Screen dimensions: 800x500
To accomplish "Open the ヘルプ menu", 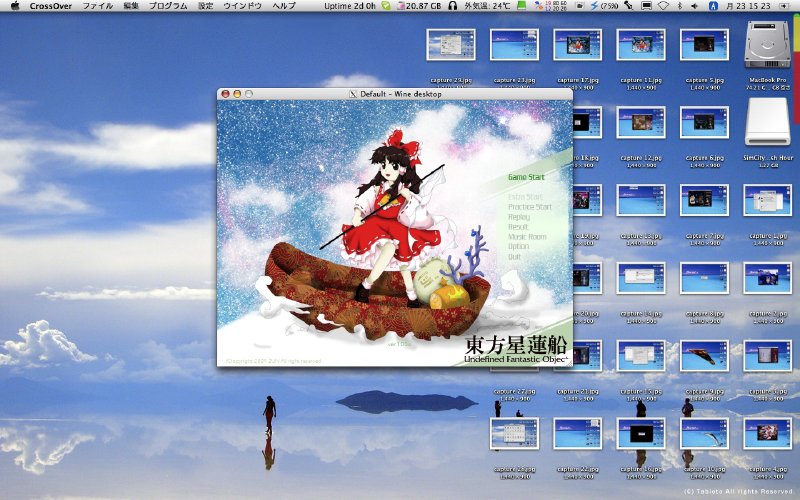I will (284, 6).
